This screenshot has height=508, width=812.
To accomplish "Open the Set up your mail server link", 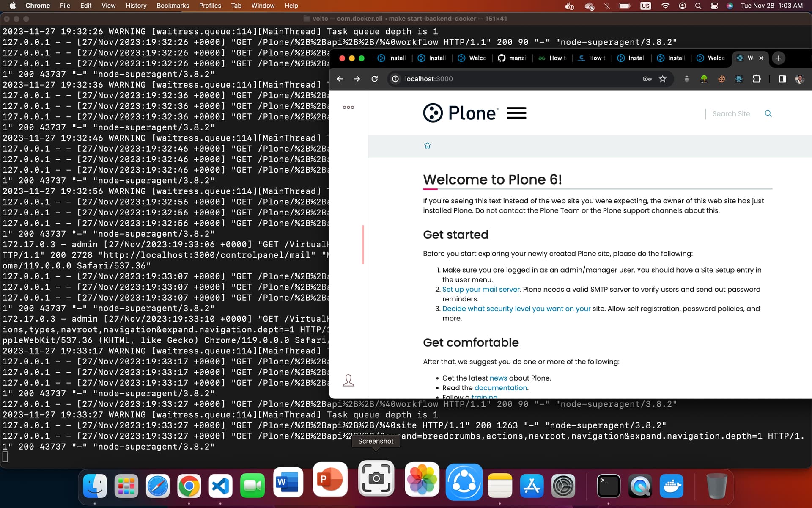I will point(481,289).
